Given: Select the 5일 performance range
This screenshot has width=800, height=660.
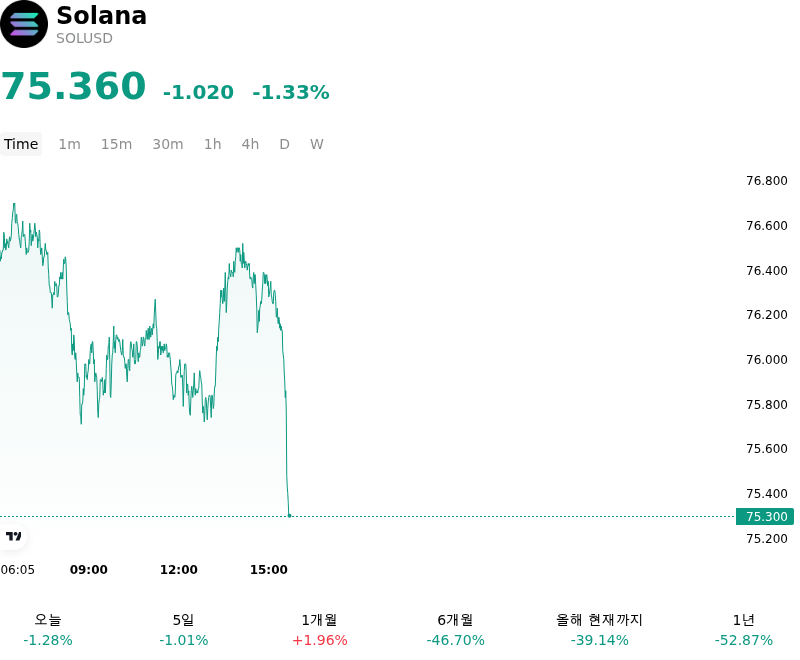Looking at the screenshot, I should click(x=184, y=630).
